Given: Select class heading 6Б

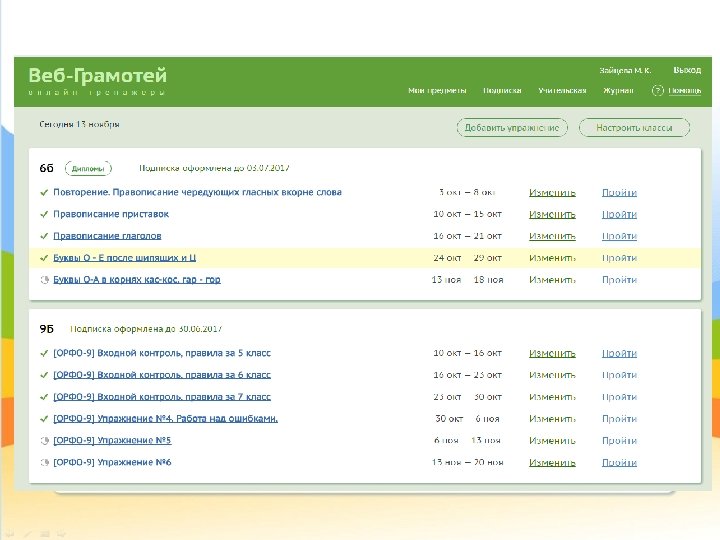Looking at the screenshot, I should (x=46, y=169).
